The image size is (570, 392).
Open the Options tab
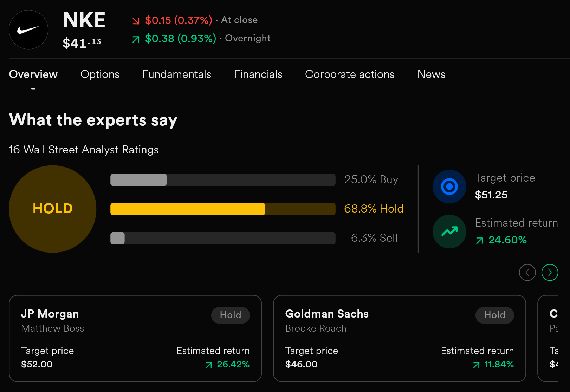coord(100,74)
